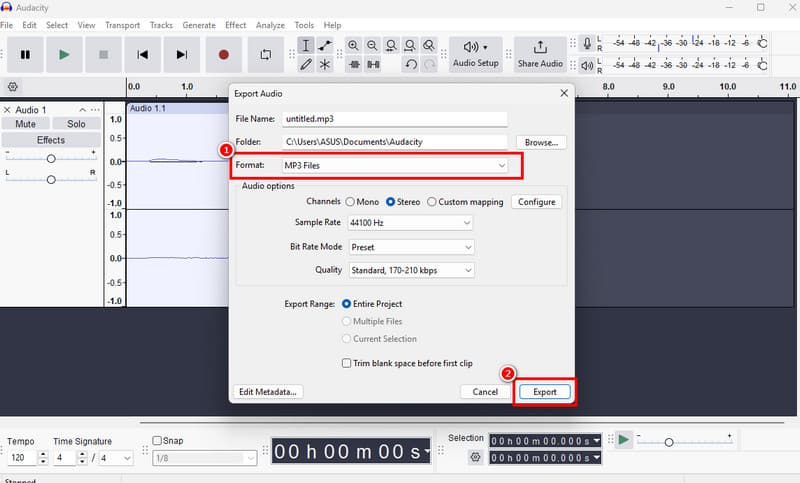Screen dimensions: 800x483
Task: Open the Sample Rate 44100 Hz dropdown
Action: (x=410, y=223)
